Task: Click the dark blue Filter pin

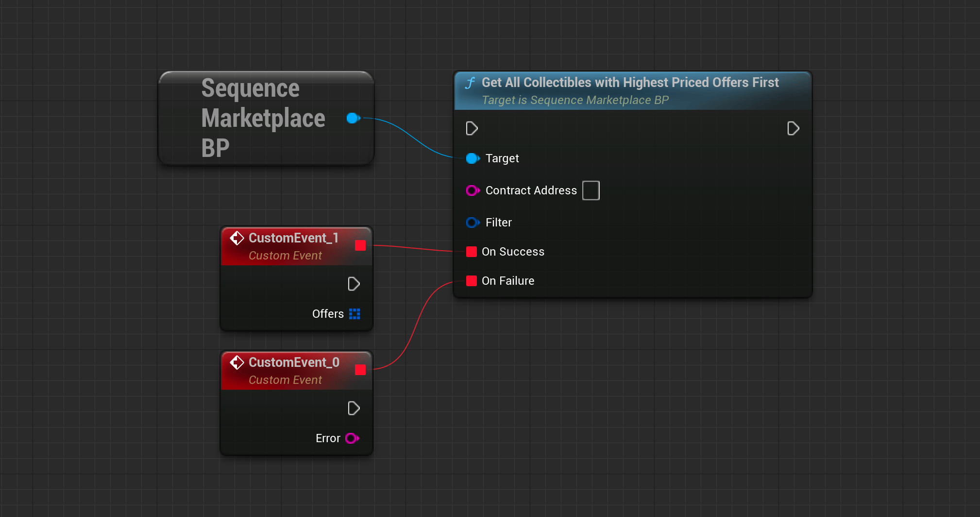Action: [473, 223]
